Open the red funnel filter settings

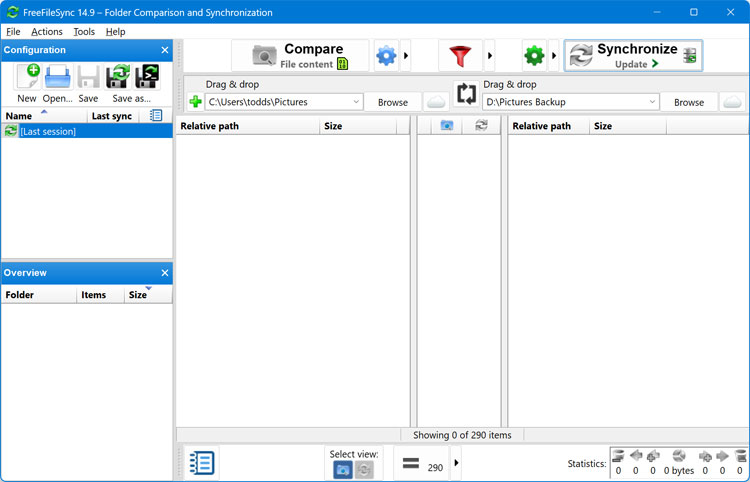460,55
